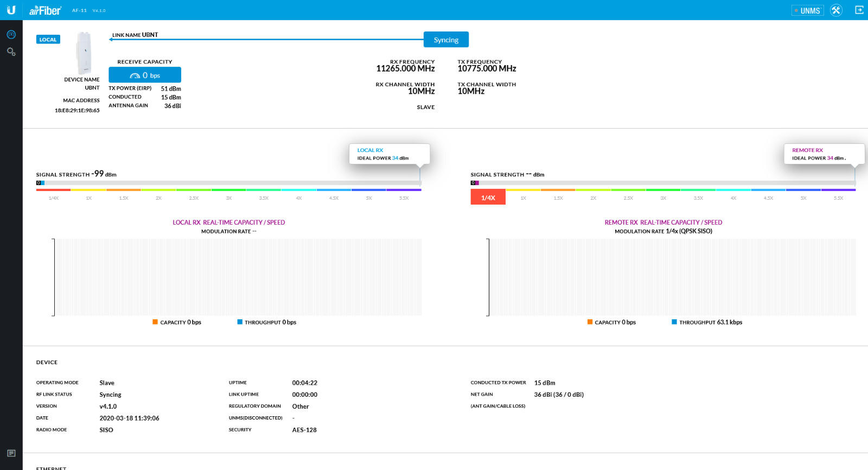Click the UNMS status button
Screen dimensions: 868x470
(808, 10)
